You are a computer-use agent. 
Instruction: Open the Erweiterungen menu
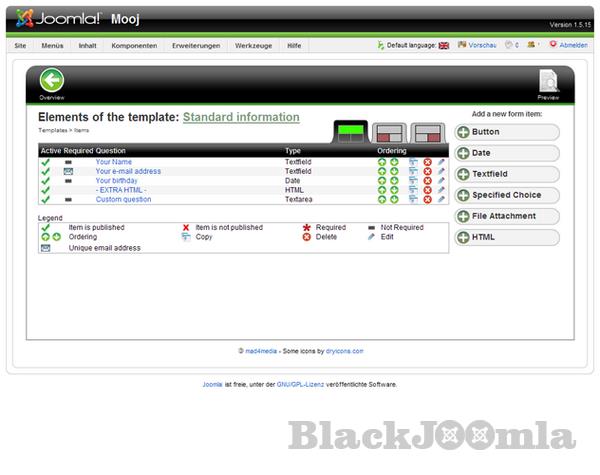coord(196,45)
